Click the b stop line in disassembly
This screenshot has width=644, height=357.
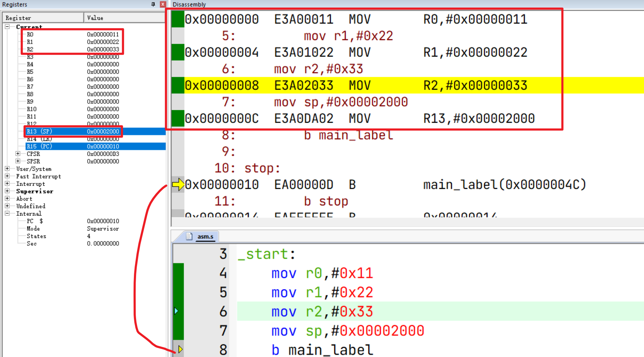[326, 201]
